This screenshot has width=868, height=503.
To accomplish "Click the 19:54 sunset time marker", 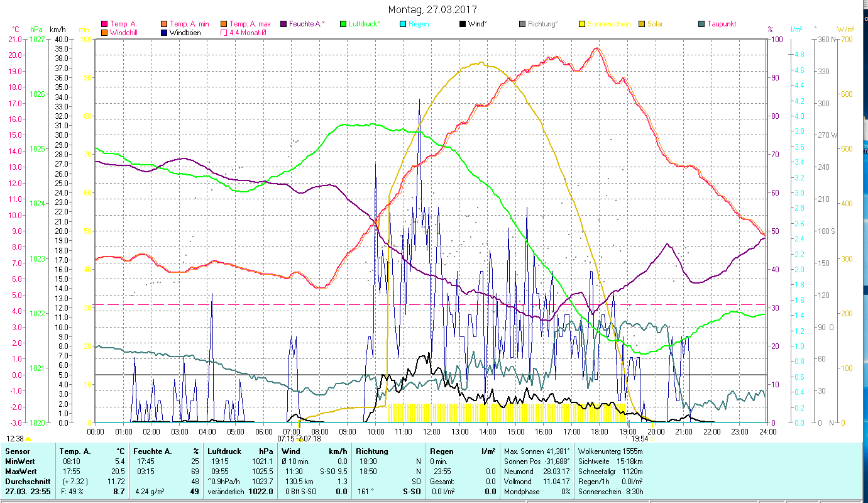I will tap(640, 439).
